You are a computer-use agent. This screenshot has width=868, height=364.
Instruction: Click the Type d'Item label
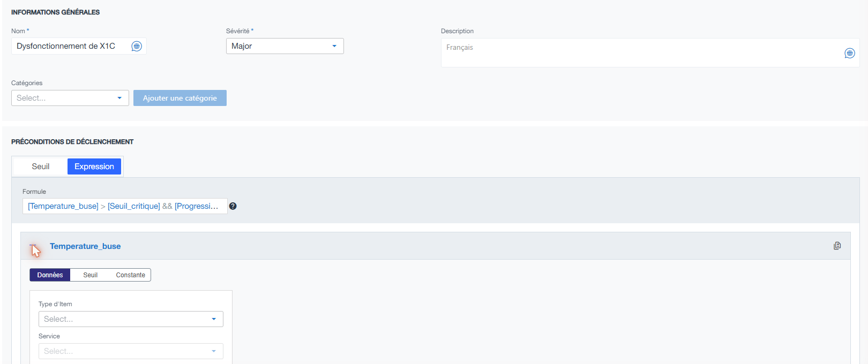coord(55,304)
